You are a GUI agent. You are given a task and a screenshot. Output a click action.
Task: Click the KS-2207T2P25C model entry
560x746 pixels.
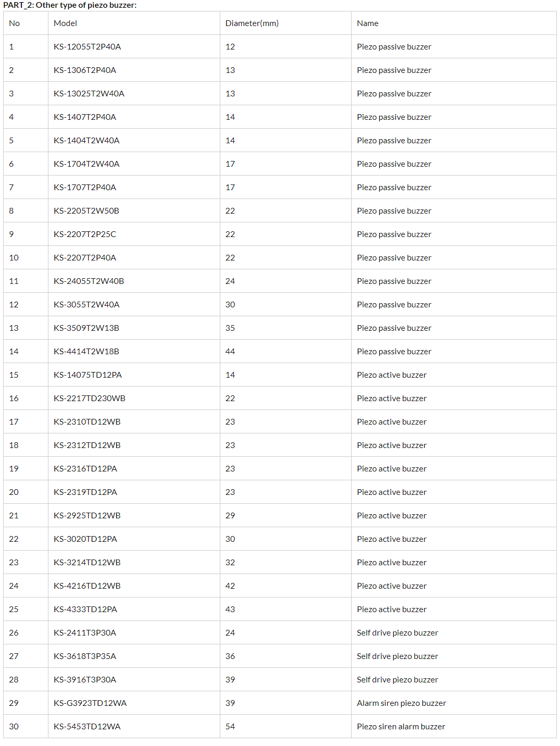[84, 234]
